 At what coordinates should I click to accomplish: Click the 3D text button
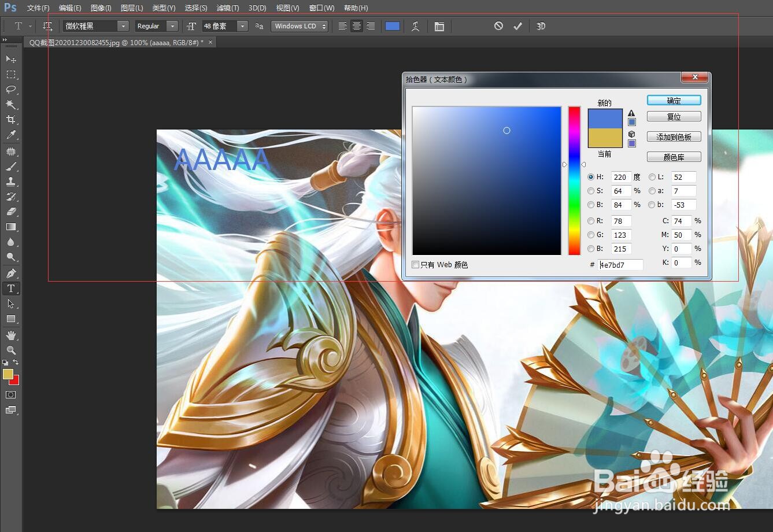[541, 26]
